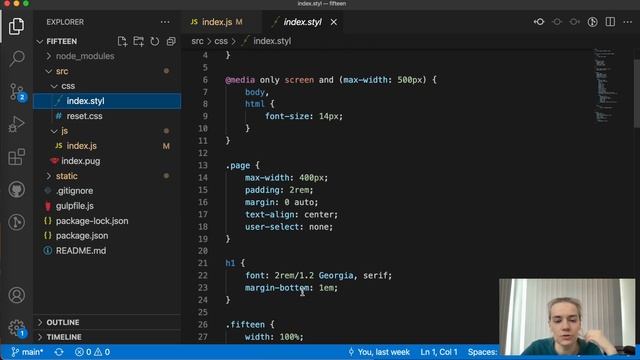Open package.json in the file tree

[x=107, y=236]
